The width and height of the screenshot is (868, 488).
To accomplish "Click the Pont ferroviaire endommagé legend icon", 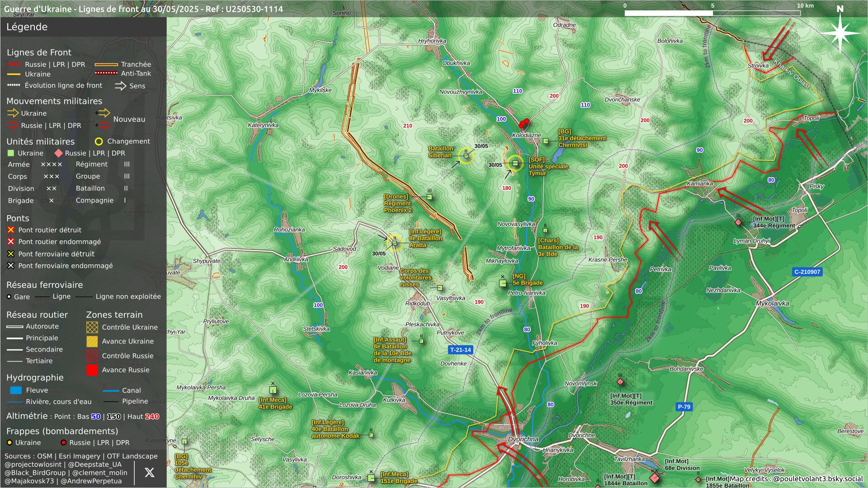I will (11, 266).
